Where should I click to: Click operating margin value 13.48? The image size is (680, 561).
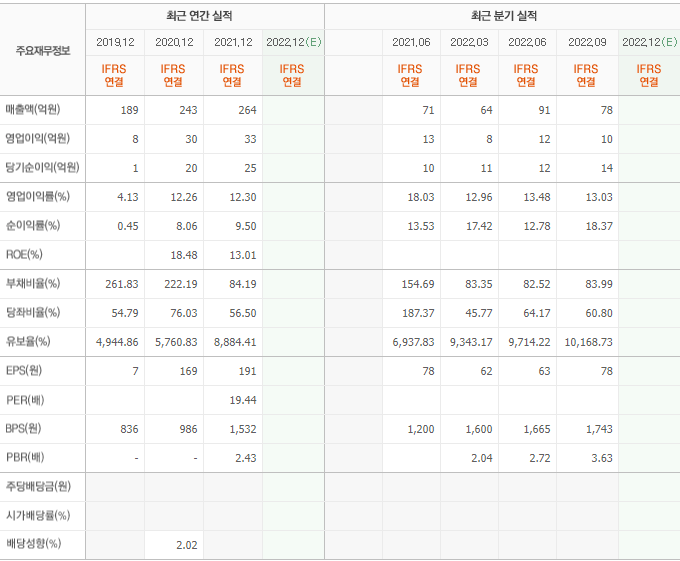tap(537, 197)
